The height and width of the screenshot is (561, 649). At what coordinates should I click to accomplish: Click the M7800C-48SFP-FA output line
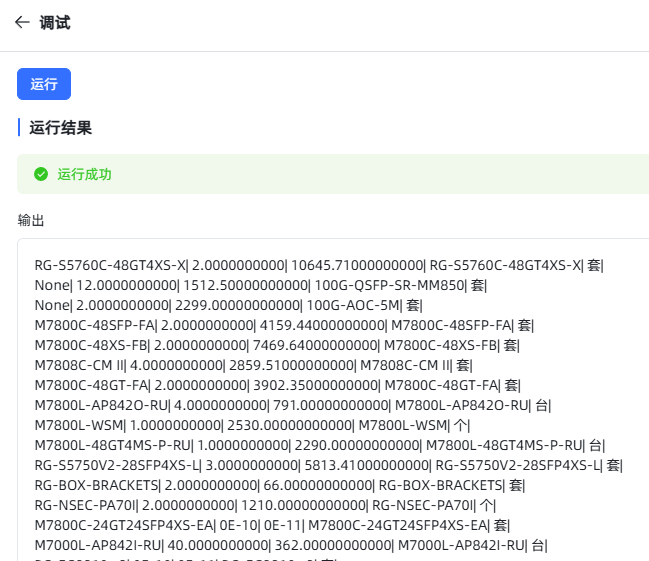pyautogui.click(x=284, y=325)
